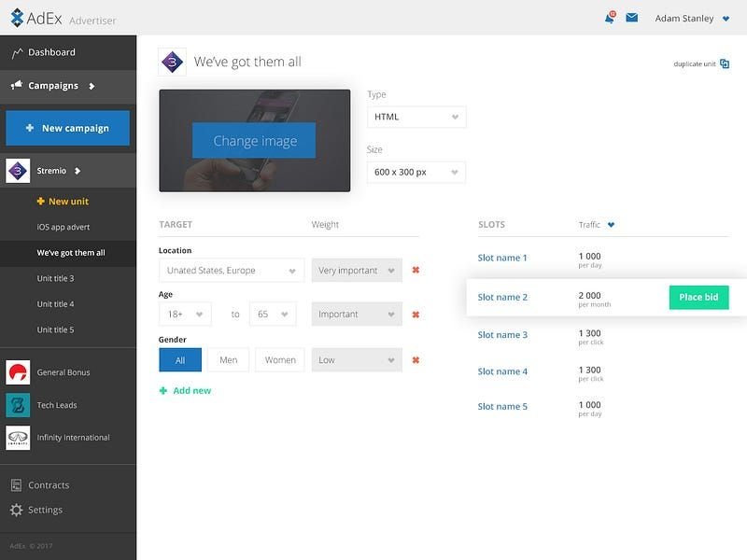747x560 pixels.
Task: Open the Important weight dropdown
Action: click(x=357, y=315)
